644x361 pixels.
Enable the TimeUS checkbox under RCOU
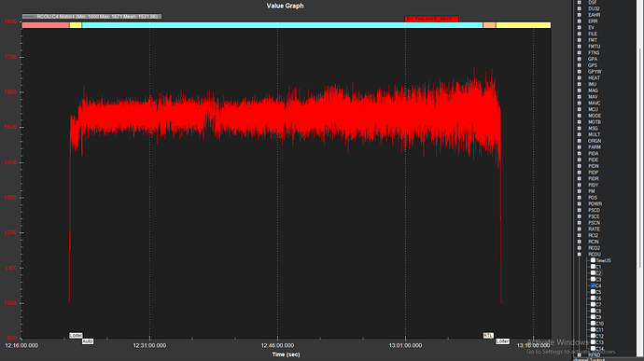click(593, 260)
